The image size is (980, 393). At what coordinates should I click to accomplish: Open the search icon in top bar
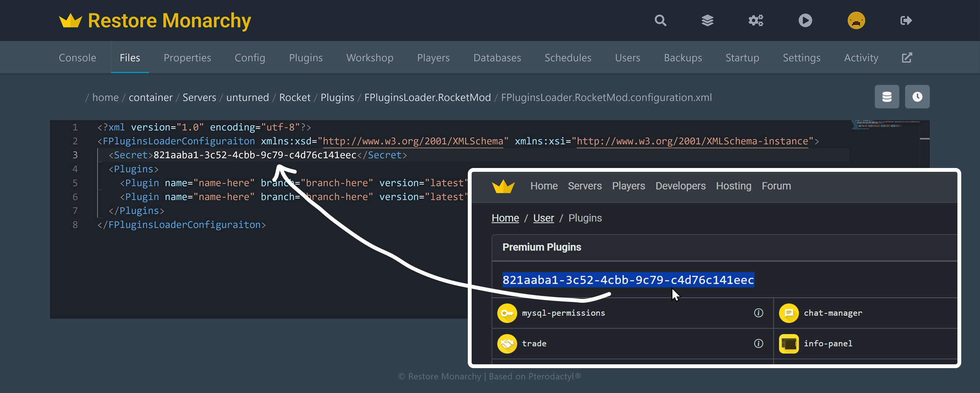click(660, 20)
